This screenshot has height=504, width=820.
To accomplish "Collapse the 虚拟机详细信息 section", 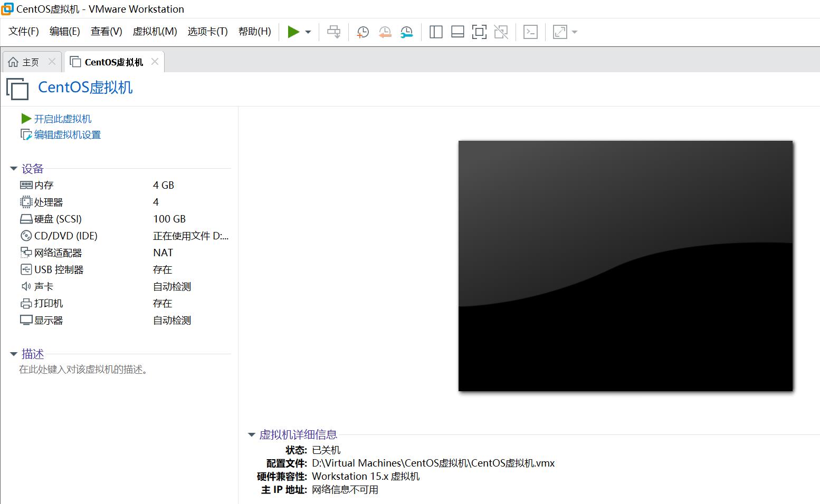I will click(251, 435).
